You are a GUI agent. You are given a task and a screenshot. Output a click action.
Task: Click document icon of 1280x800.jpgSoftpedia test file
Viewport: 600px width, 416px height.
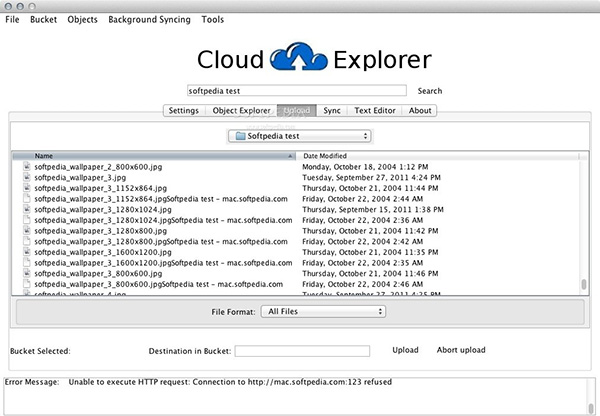(26, 241)
